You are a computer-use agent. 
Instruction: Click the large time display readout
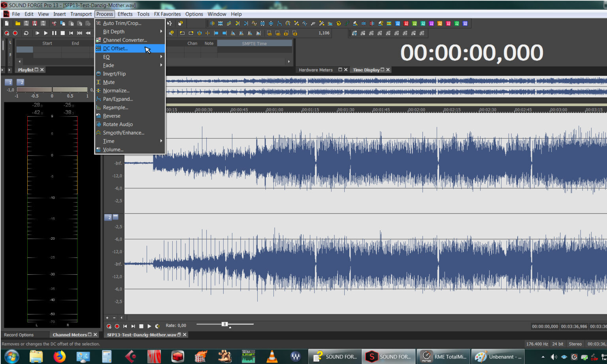coord(472,53)
